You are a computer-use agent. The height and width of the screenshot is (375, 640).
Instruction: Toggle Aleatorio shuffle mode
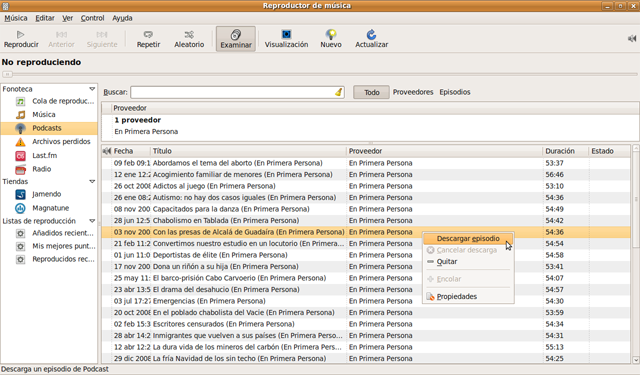point(189,39)
